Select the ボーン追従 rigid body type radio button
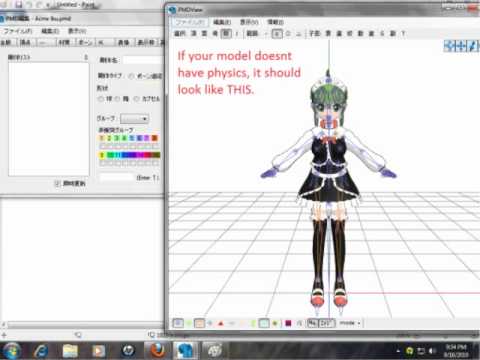The height and width of the screenshot is (360, 480). [x=131, y=76]
